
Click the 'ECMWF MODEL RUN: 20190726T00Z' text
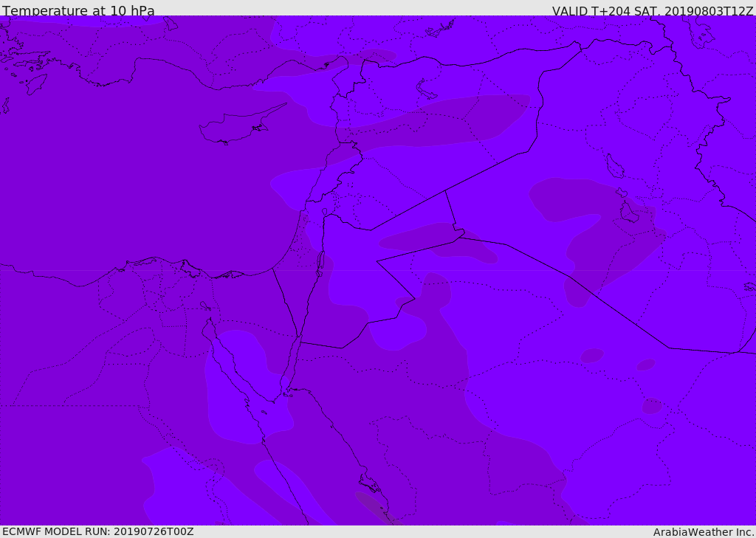click(98, 532)
